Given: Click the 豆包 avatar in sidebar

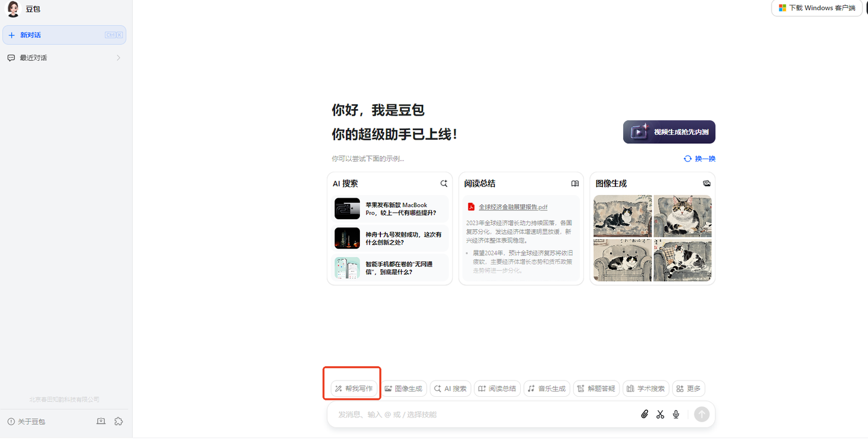Looking at the screenshot, I should tap(13, 9).
